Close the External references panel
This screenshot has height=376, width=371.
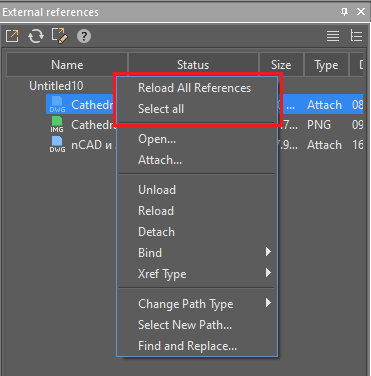pyautogui.click(x=361, y=12)
